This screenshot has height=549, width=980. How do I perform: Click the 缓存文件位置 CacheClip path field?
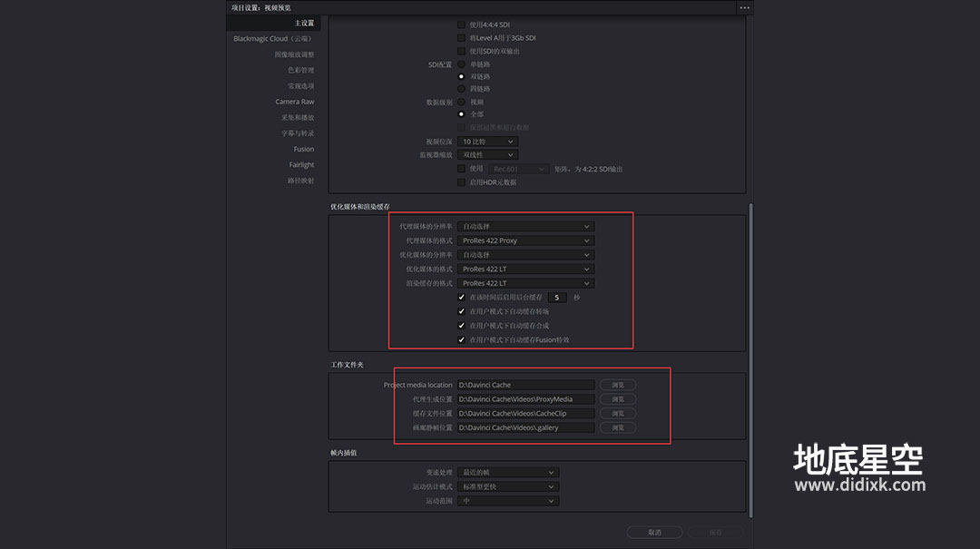point(525,413)
